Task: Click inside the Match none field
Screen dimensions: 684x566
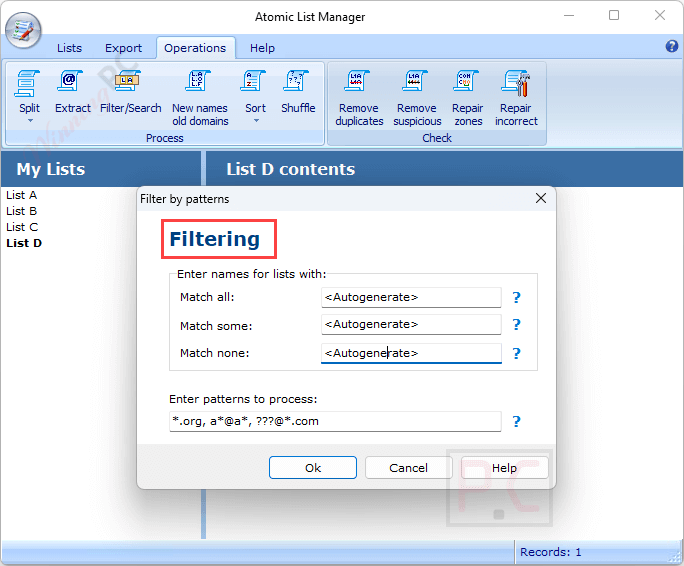Action: tap(411, 353)
